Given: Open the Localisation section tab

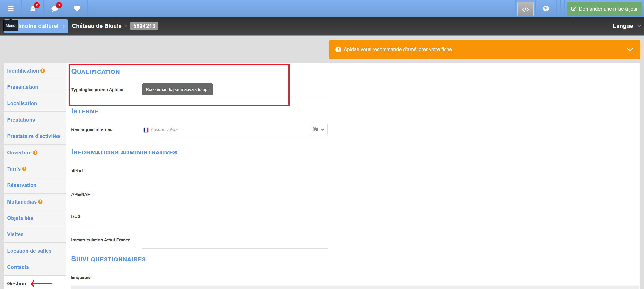Looking at the screenshot, I should (22, 103).
